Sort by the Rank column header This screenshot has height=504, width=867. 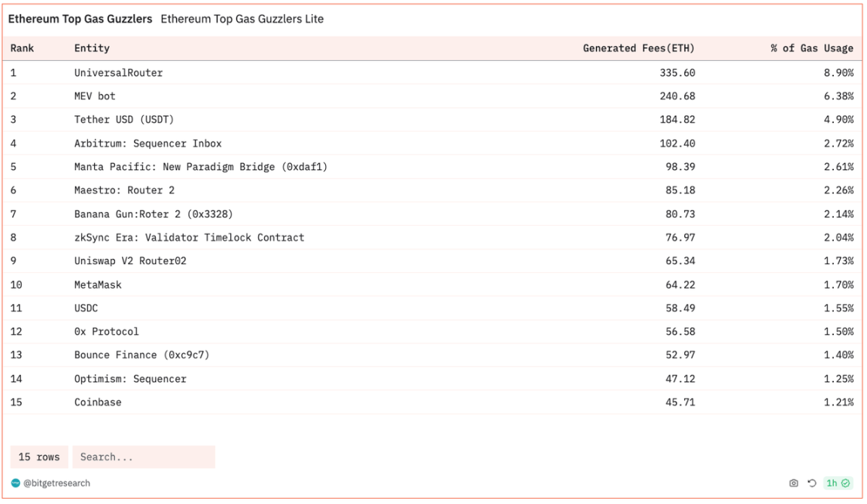click(23, 48)
